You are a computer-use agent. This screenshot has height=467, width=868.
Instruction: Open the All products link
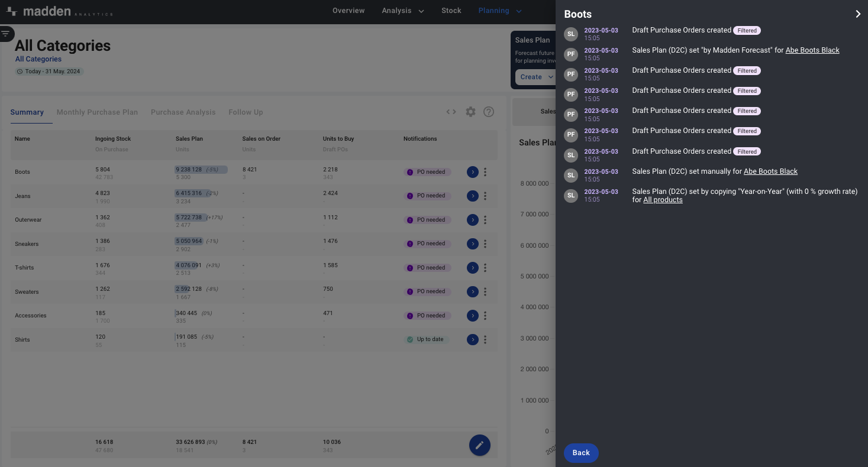(663, 200)
